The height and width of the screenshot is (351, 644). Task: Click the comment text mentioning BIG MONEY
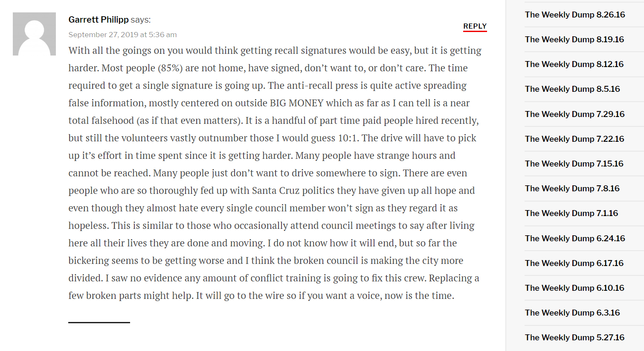296,103
